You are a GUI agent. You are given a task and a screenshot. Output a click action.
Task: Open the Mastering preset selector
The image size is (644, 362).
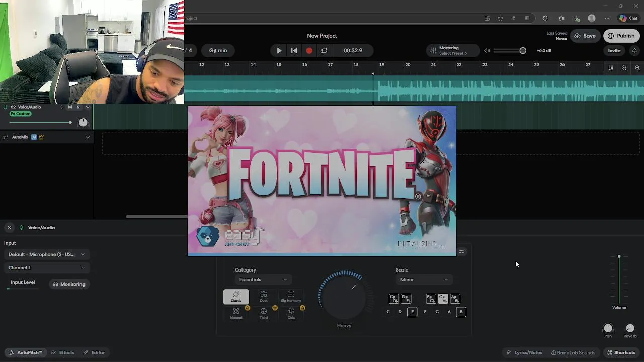point(453,51)
